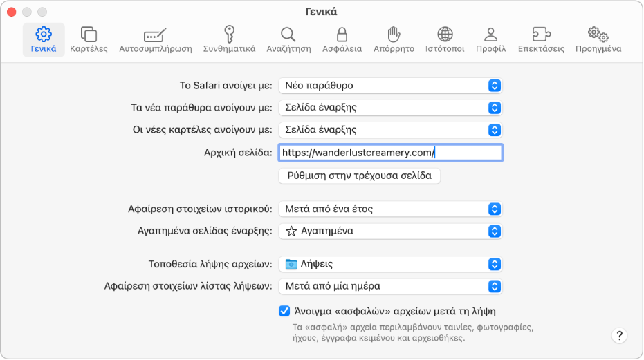Open the Συνθηματικά (Passwords) key icon

[229, 39]
